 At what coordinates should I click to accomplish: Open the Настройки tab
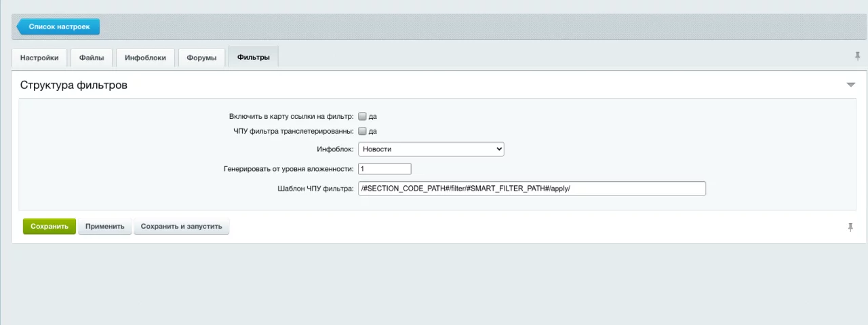[39, 58]
